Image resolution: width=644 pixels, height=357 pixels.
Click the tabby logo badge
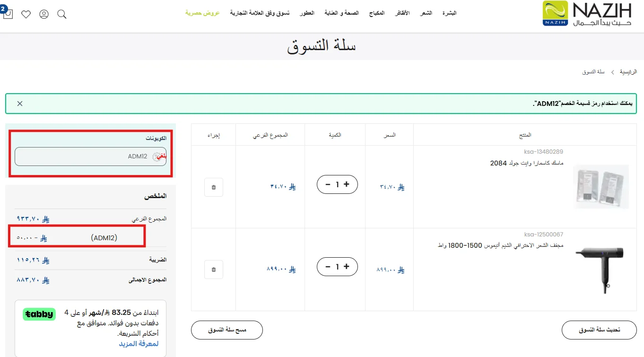(39, 314)
